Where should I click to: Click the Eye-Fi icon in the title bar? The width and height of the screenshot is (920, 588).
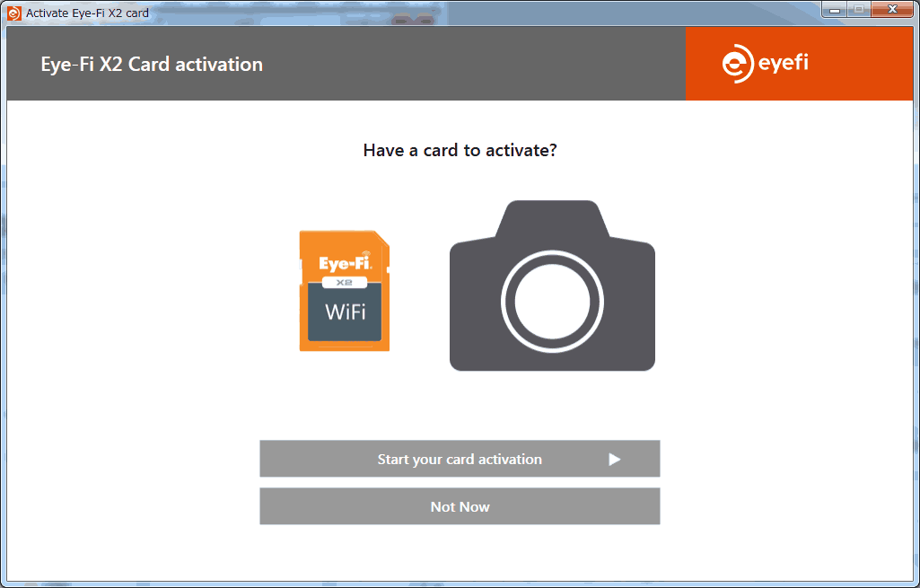click(14, 13)
